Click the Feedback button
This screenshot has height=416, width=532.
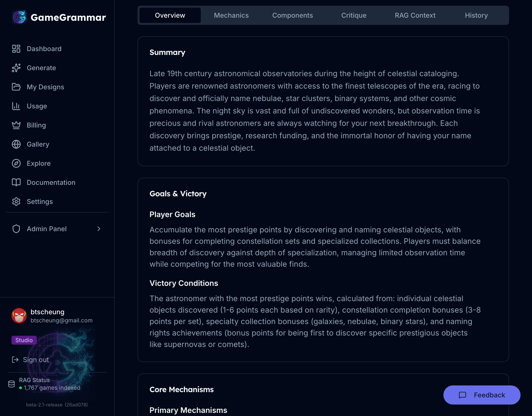click(482, 395)
